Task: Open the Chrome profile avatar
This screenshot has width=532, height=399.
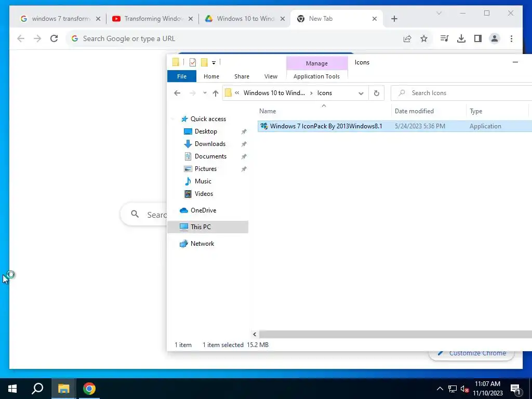Action: (x=495, y=38)
